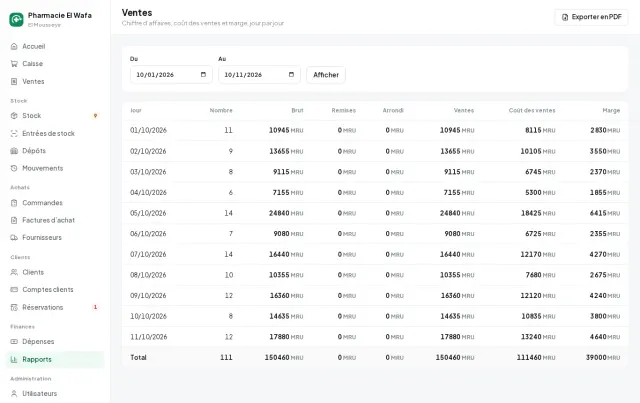Click the Au date input field
This screenshot has height=403, width=640.
click(259, 75)
